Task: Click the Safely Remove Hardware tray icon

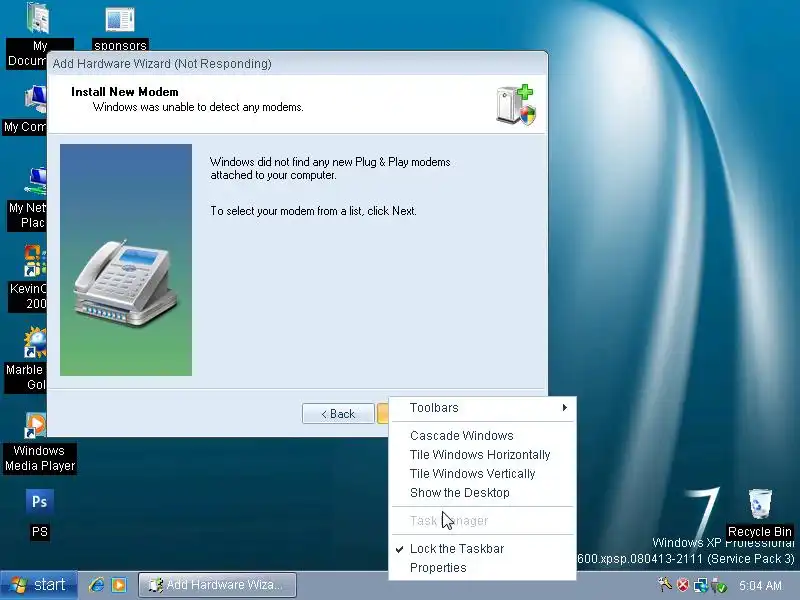Action: (x=719, y=585)
